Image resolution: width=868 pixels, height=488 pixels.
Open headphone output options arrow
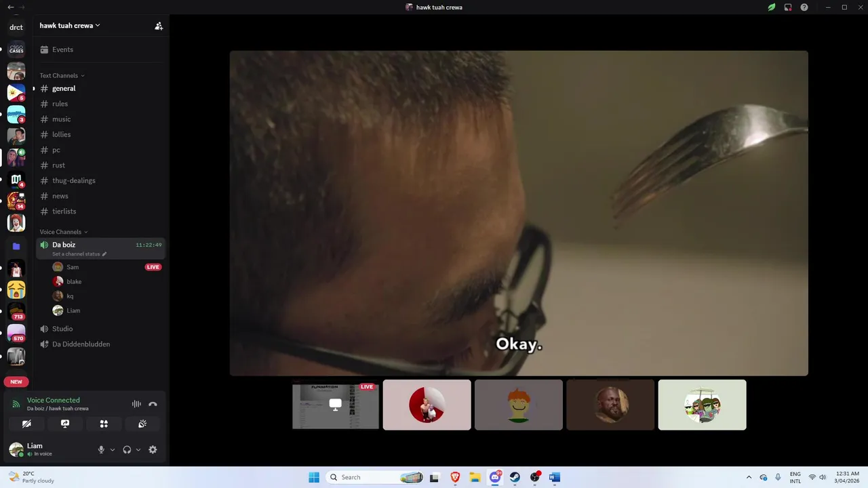[x=138, y=449]
